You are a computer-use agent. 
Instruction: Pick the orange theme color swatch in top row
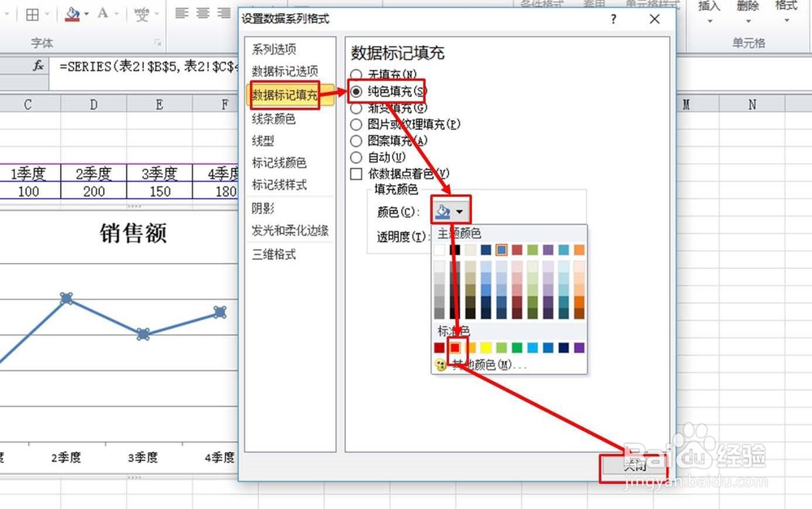[x=579, y=250]
